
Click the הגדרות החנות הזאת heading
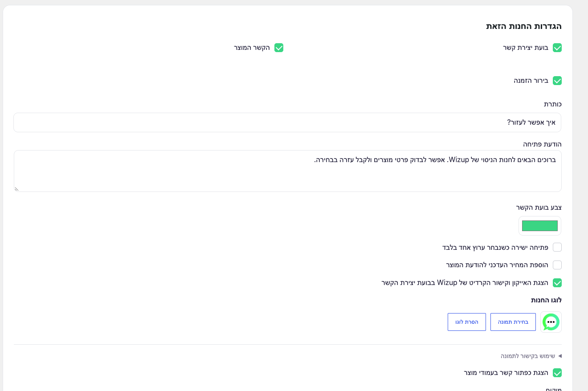[524, 26]
